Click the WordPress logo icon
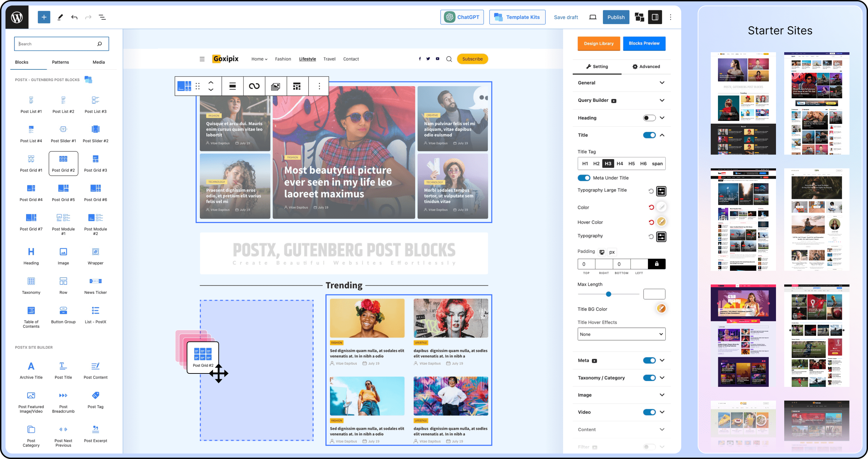The width and height of the screenshot is (868, 459). click(17, 17)
